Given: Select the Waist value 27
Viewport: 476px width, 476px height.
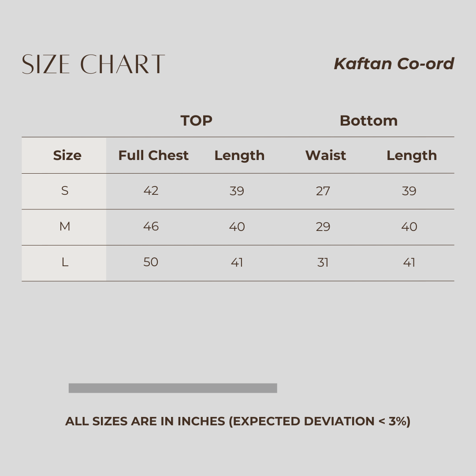Looking at the screenshot, I should (323, 191).
